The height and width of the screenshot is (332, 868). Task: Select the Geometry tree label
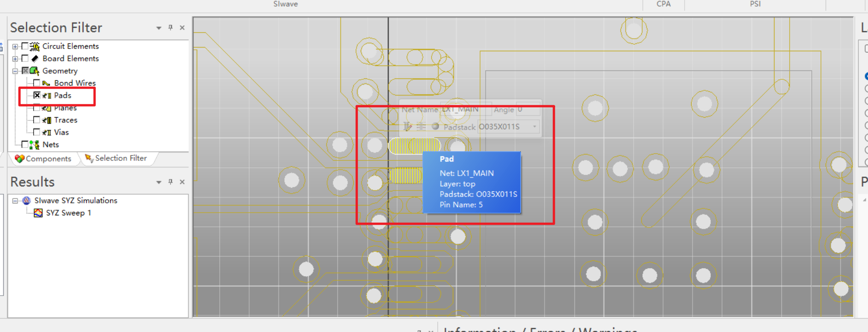pyautogui.click(x=60, y=71)
